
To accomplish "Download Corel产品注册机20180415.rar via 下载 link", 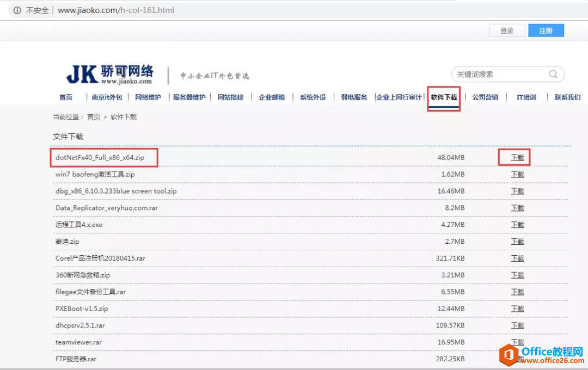I will pos(518,258).
